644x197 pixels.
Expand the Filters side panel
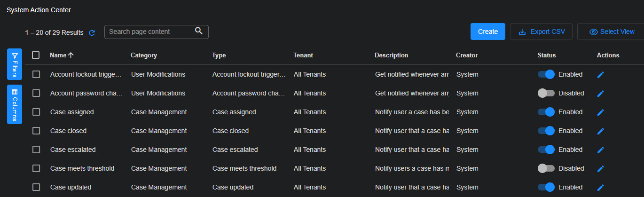coord(15,64)
